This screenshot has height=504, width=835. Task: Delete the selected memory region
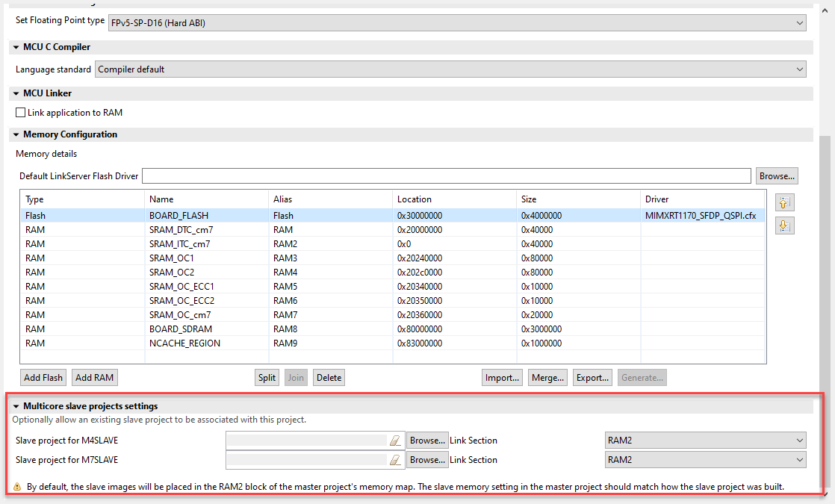[x=329, y=377]
